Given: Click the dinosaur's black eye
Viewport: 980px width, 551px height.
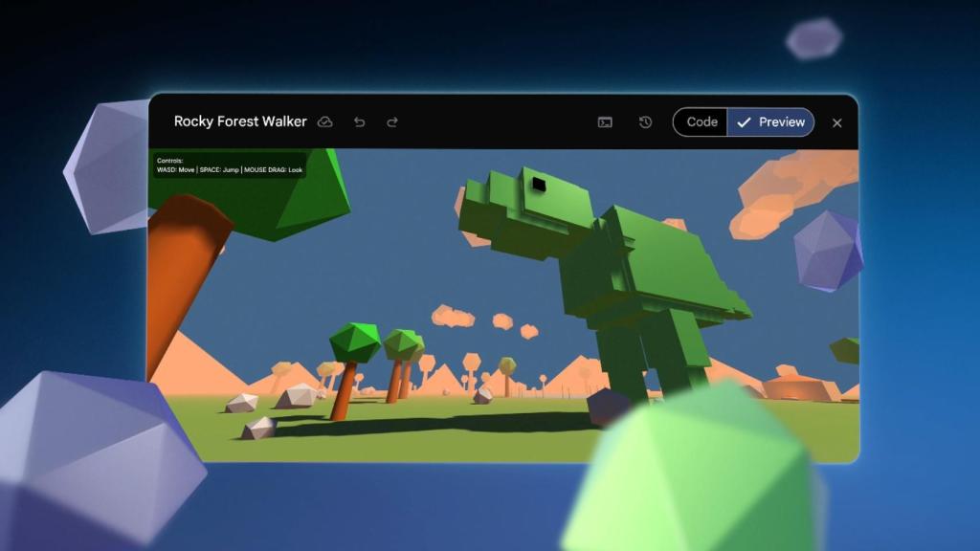Looking at the screenshot, I should (539, 184).
